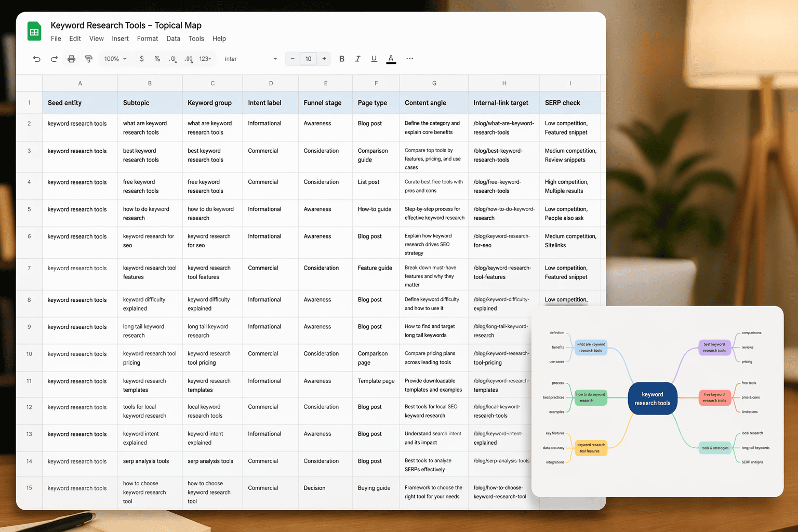Select the 'High competition, Multiple results' cell
798x532 pixels.
click(570, 186)
